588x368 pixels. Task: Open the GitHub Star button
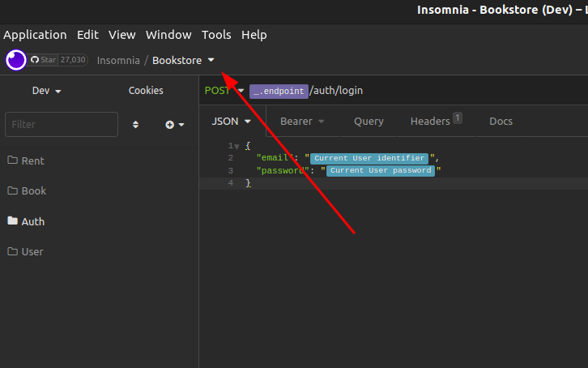[x=44, y=60]
